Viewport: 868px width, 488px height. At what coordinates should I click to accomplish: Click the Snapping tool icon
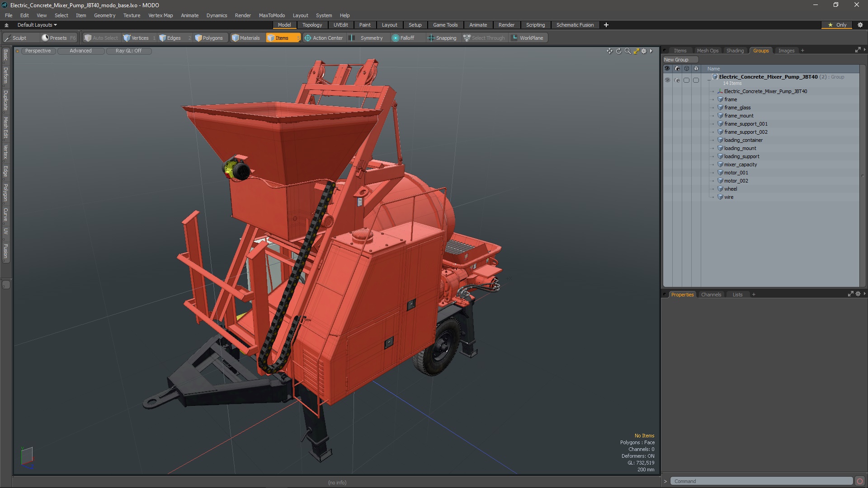pyautogui.click(x=431, y=38)
